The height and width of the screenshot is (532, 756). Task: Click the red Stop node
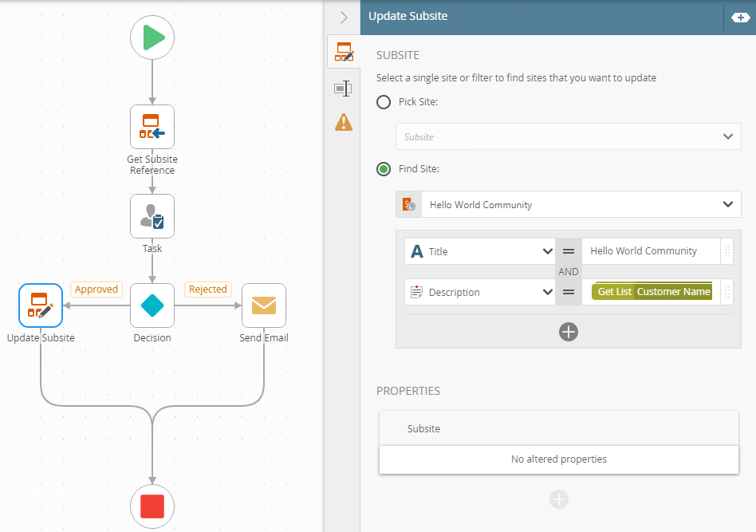coord(152,506)
